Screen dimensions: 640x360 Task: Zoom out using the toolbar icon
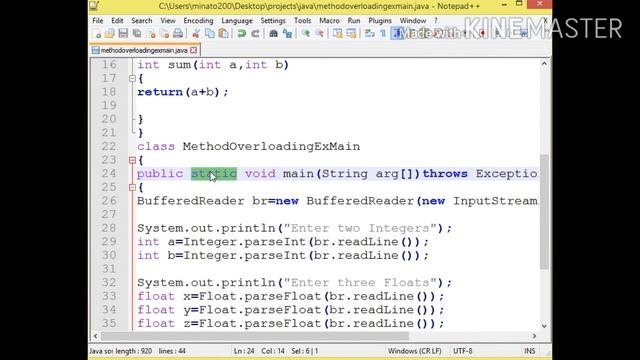320,34
